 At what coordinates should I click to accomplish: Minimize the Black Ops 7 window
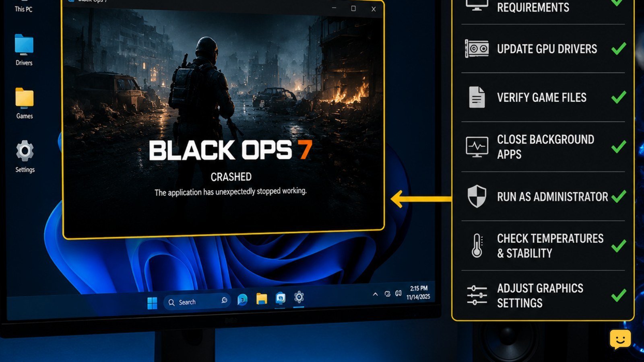point(334,8)
